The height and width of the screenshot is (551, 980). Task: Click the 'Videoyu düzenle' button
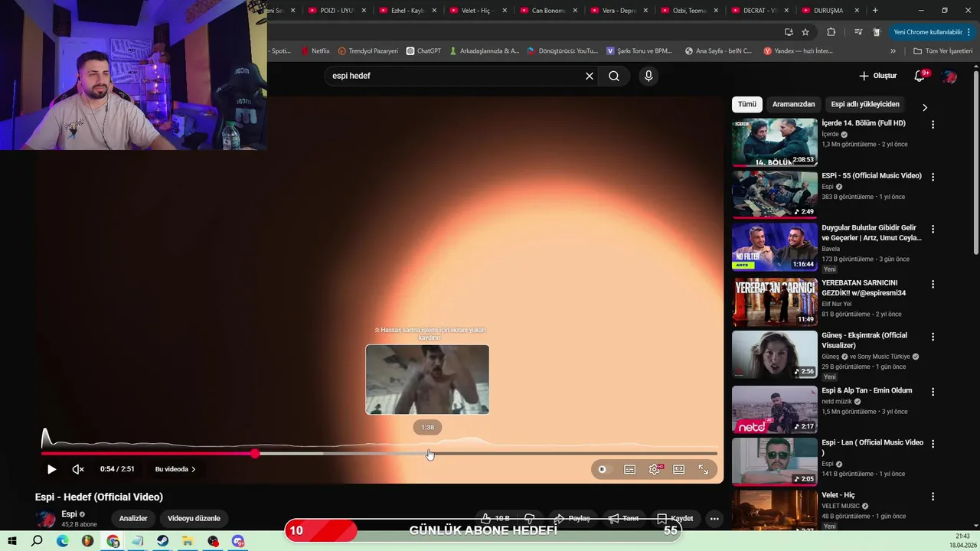tap(194, 518)
